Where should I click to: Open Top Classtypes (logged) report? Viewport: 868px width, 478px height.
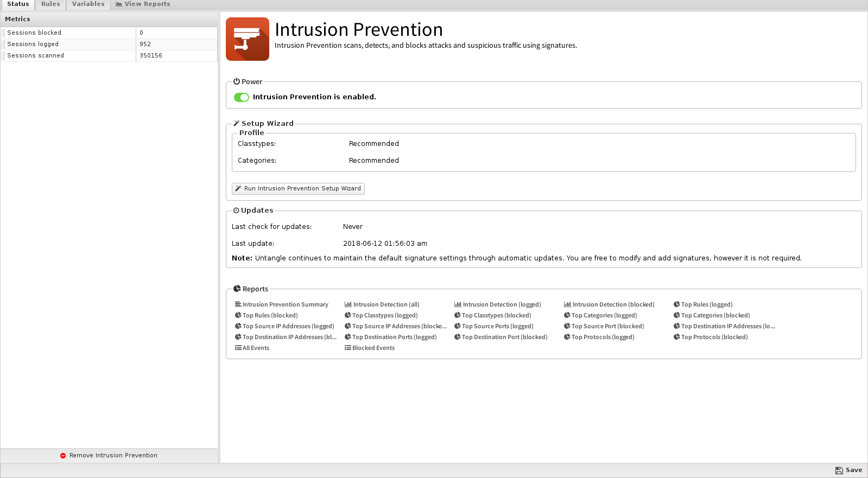[385, 315]
